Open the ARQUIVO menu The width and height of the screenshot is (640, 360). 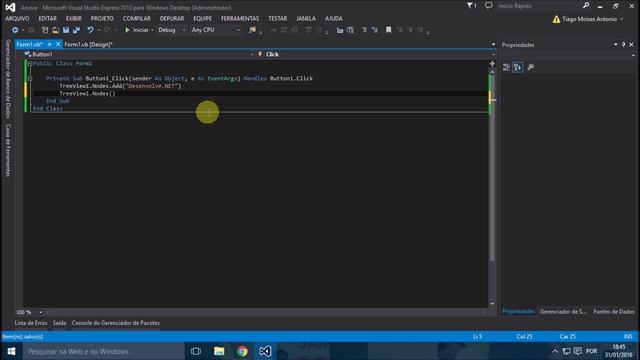[x=17, y=19]
